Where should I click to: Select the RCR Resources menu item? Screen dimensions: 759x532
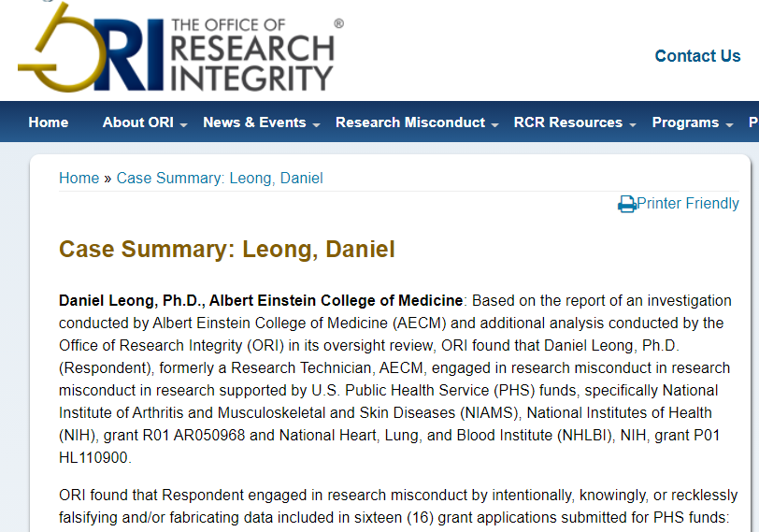567,122
